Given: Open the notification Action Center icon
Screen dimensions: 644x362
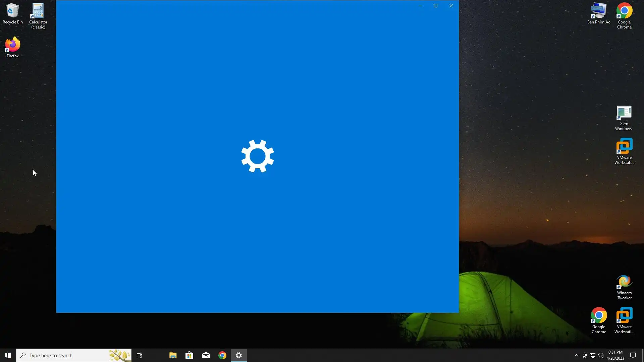Looking at the screenshot, I should (633, 355).
